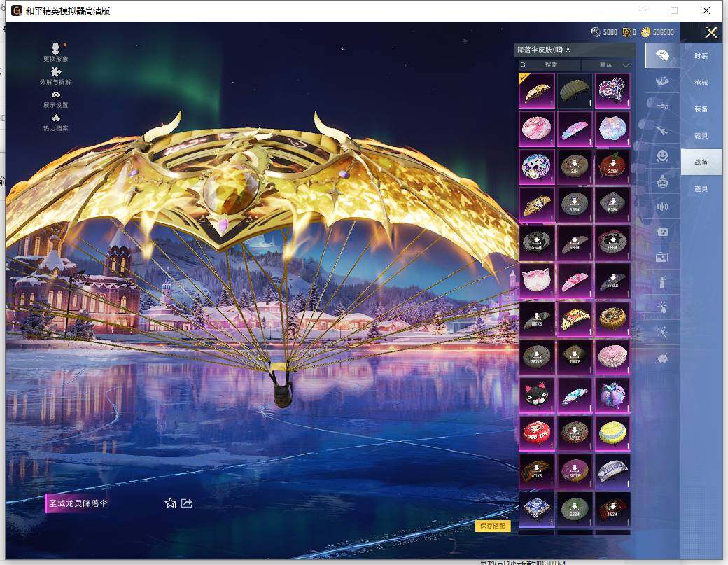Click the share arrow icon beside the skin name
The width and height of the screenshot is (728, 565).
(x=187, y=503)
